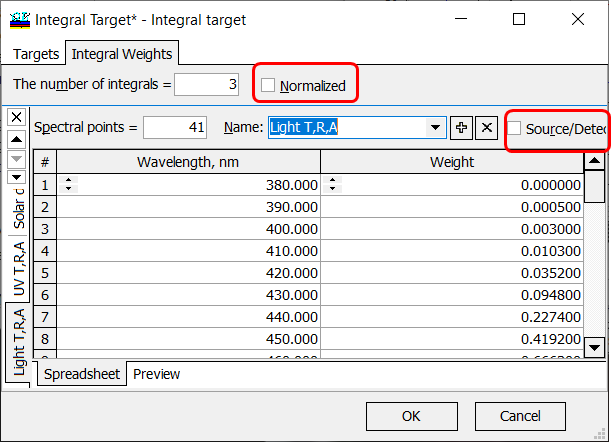Image resolution: width=611 pixels, height=442 pixels.
Task: Open the Name dropdown list
Action: click(x=435, y=128)
